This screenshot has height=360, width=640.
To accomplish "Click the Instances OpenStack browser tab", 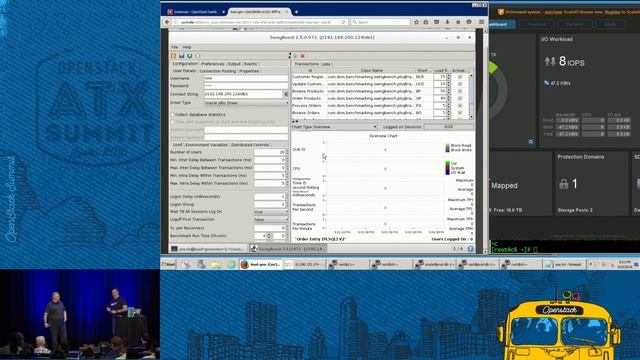I will (195, 12).
